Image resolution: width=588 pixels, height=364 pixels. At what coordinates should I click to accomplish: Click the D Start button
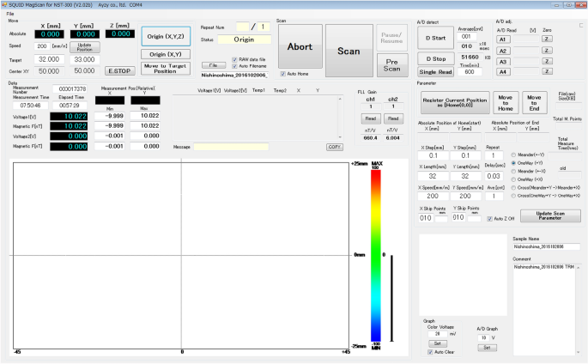pyautogui.click(x=435, y=38)
